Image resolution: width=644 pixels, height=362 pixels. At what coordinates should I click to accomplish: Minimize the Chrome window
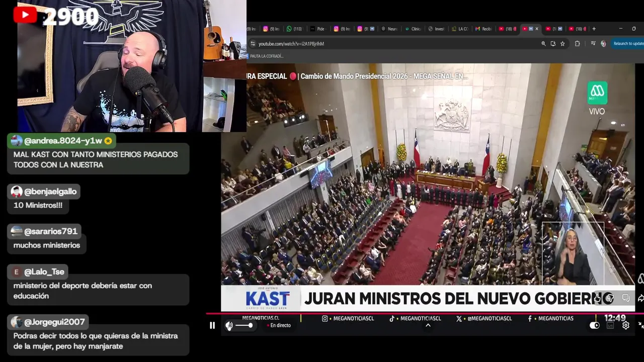click(620, 29)
